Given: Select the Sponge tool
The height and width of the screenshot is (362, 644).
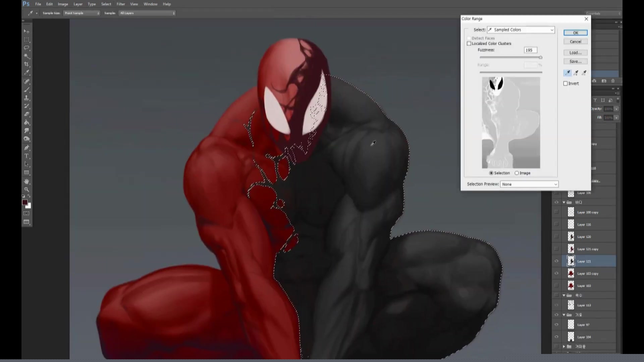Looking at the screenshot, I should 26,139.
